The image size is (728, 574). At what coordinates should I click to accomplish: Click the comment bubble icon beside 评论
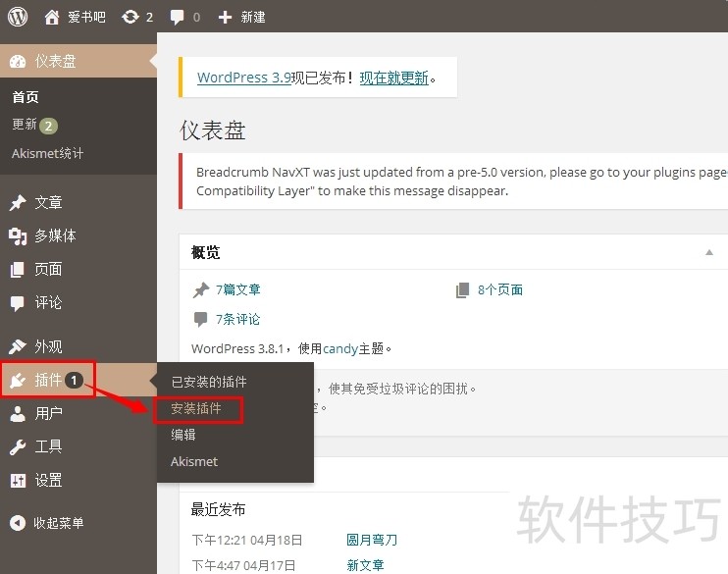(x=18, y=303)
